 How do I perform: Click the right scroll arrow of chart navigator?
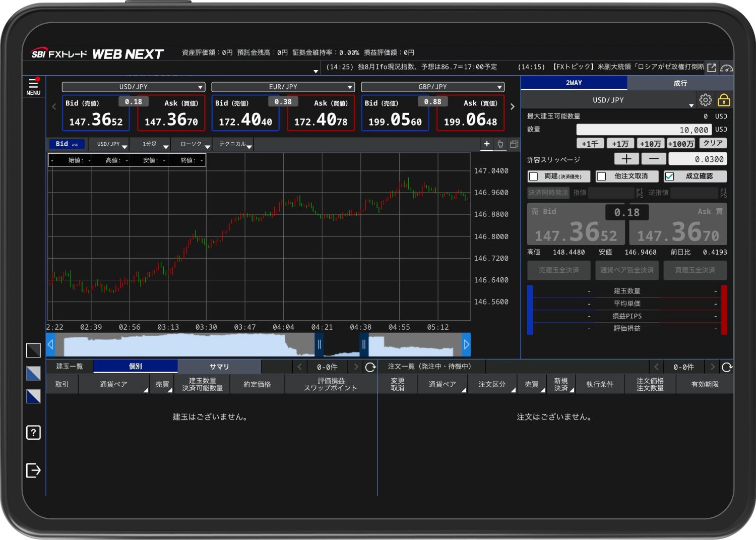tap(466, 344)
